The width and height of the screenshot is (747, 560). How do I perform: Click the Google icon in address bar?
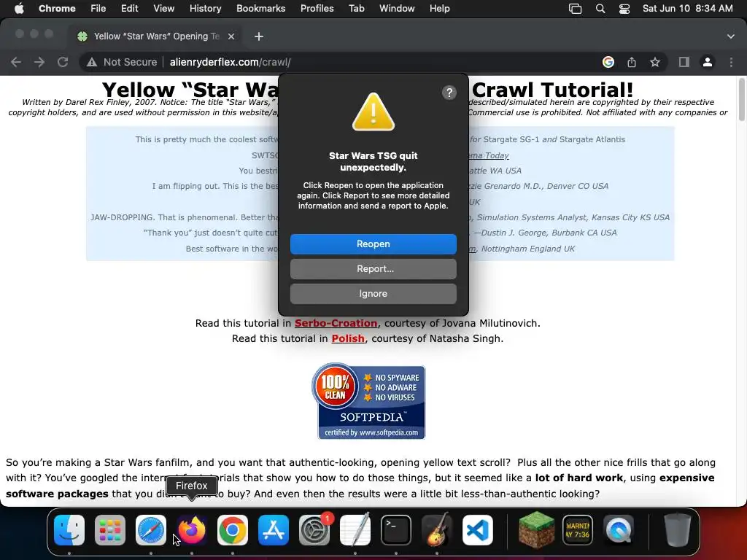point(608,62)
